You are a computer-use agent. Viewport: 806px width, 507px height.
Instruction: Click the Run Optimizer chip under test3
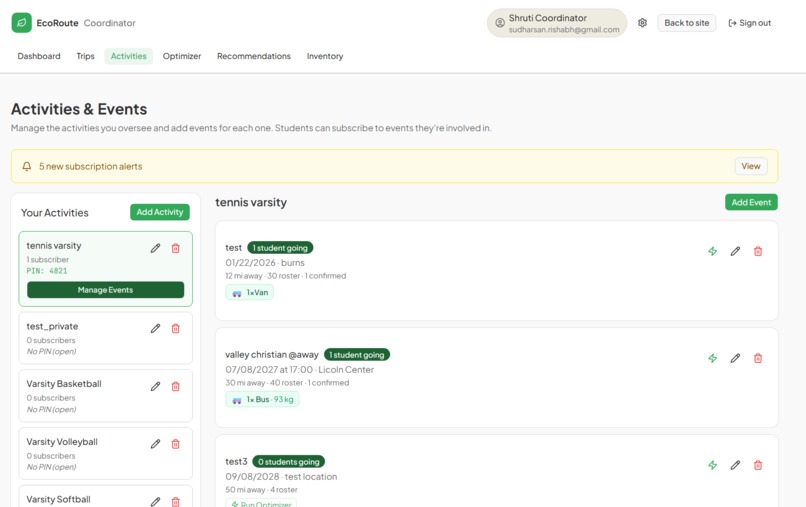(262, 503)
